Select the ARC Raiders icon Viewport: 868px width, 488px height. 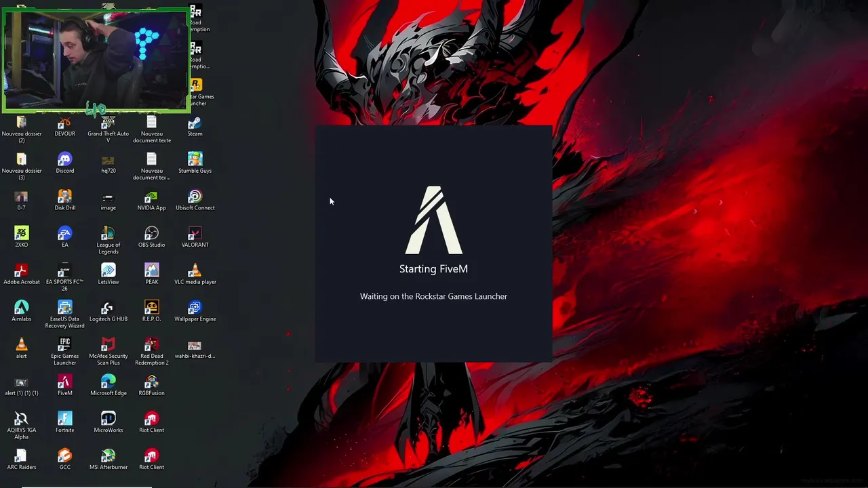tap(21, 460)
